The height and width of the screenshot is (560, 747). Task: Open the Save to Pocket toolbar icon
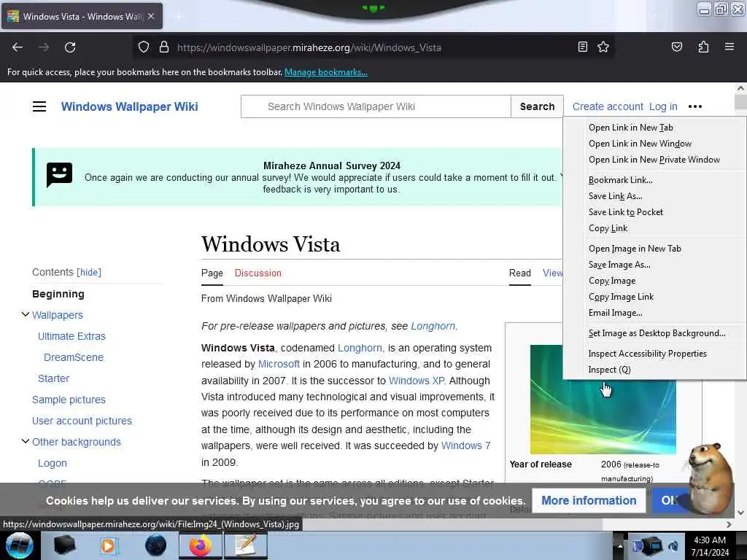pyautogui.click(x=676, y=47)
